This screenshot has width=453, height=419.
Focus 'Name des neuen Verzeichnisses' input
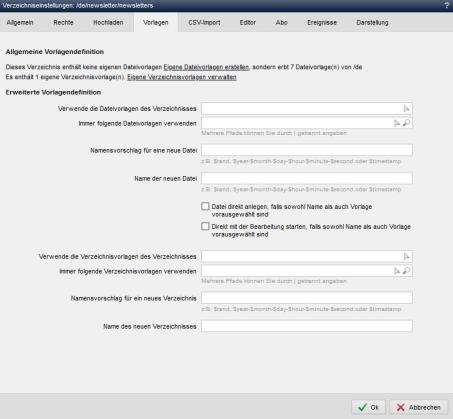pyautogui.click(x=307, y=326)
